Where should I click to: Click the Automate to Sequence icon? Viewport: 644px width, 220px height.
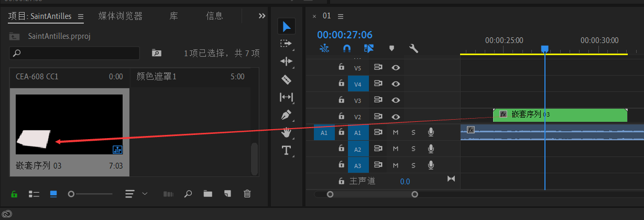point(168,194)
